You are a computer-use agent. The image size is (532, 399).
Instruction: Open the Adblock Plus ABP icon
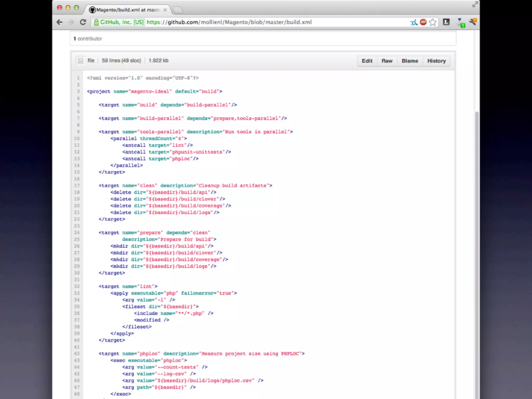pyautogui.click(x=423, y=22)
